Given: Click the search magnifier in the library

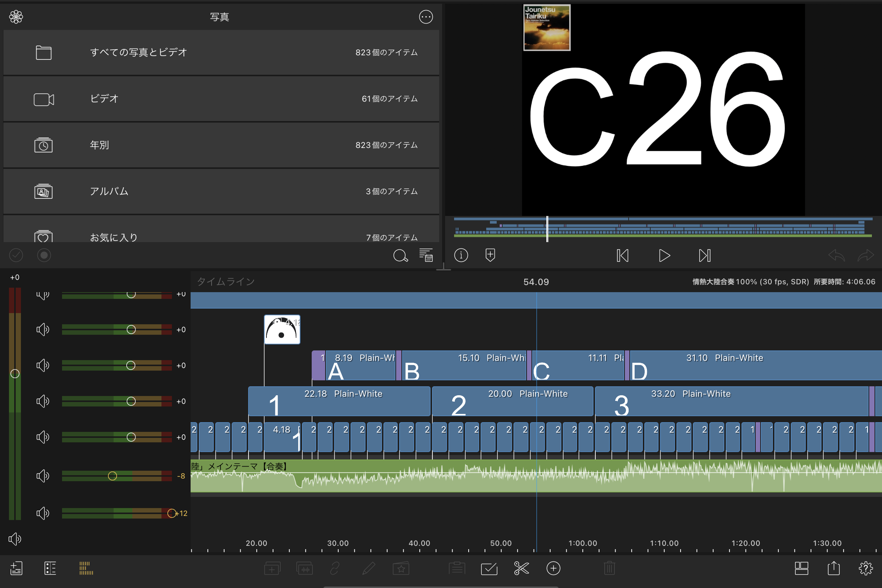Looking at the screenshot, I should pyautogui.click(x=400, y=256).
